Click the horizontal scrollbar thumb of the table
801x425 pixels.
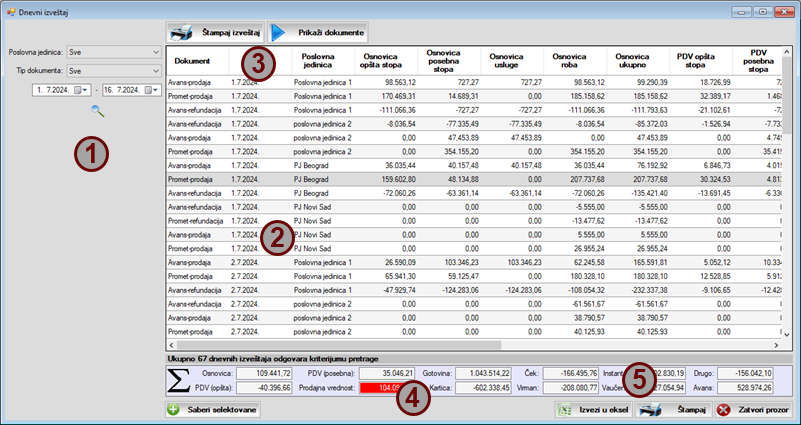338,345
